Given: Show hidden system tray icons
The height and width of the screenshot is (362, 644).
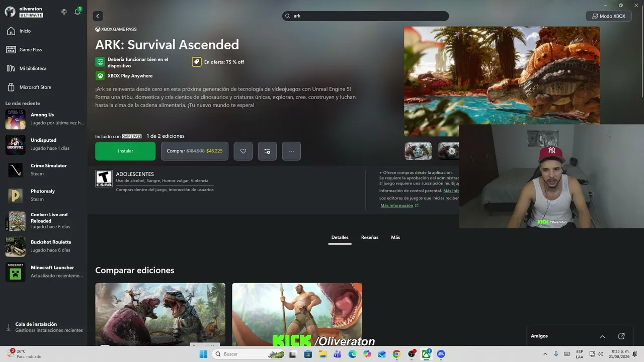Looking at the screenshot, I should click(x=545, y=354).
